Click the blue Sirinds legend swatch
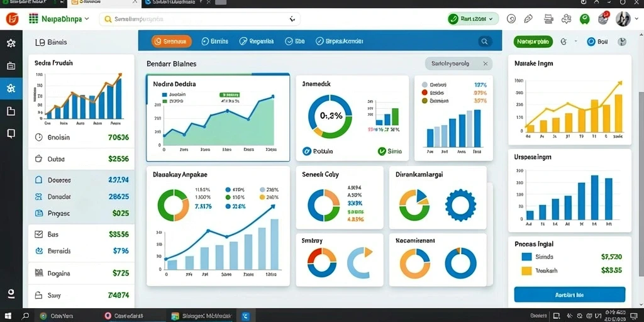Screen dimensions: 644x322 point(526,257)
